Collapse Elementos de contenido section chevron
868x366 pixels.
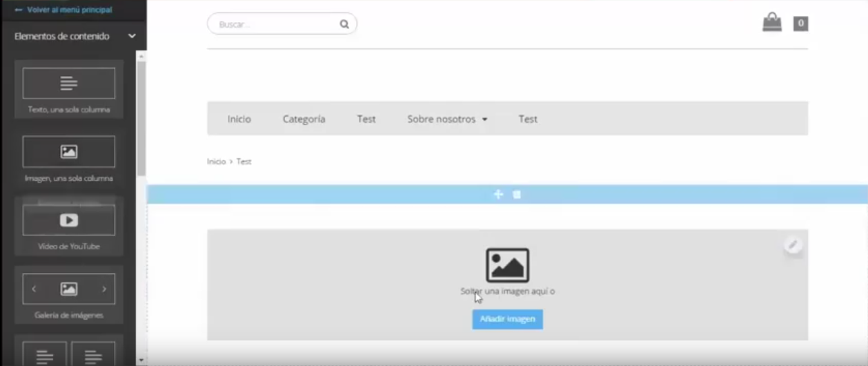(132, 36)
